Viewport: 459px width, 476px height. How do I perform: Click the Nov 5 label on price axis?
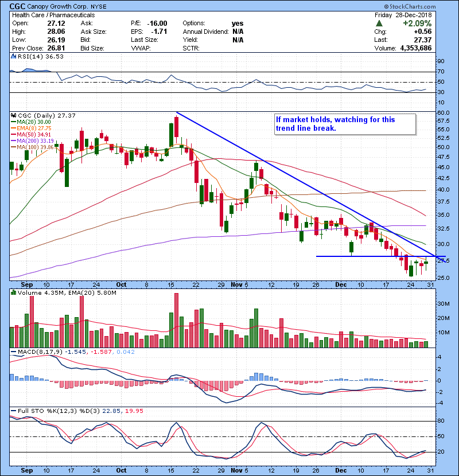(x=239, y=284)
